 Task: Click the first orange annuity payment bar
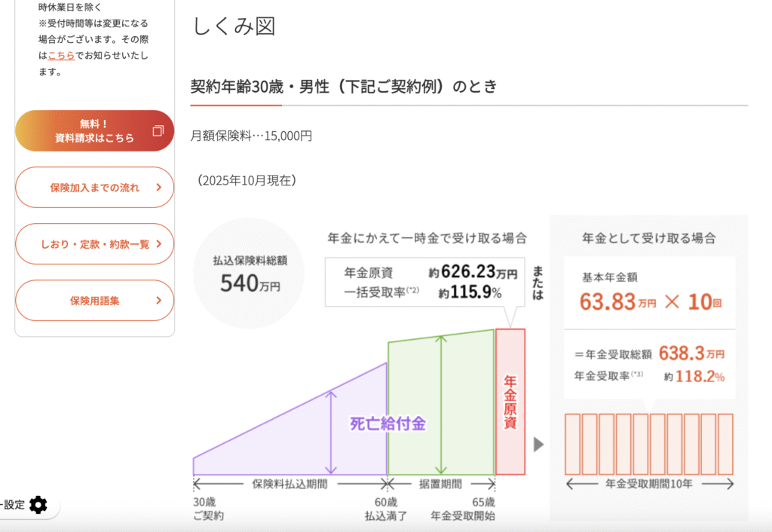[572, 443]
